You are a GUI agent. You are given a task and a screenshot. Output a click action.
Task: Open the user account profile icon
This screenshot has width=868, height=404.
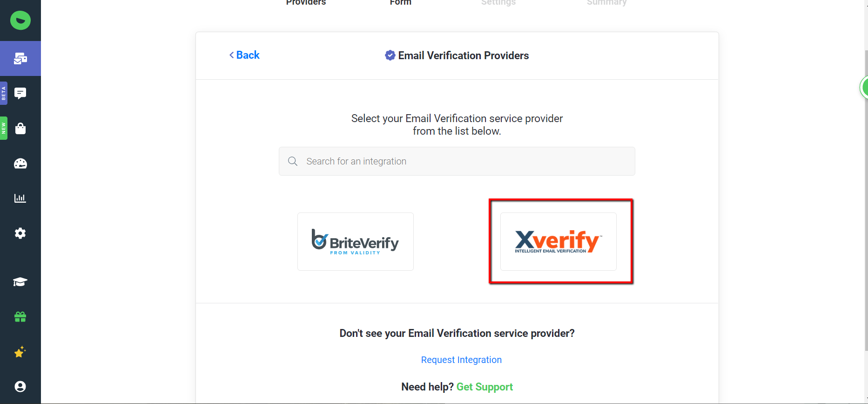point(20,386)
